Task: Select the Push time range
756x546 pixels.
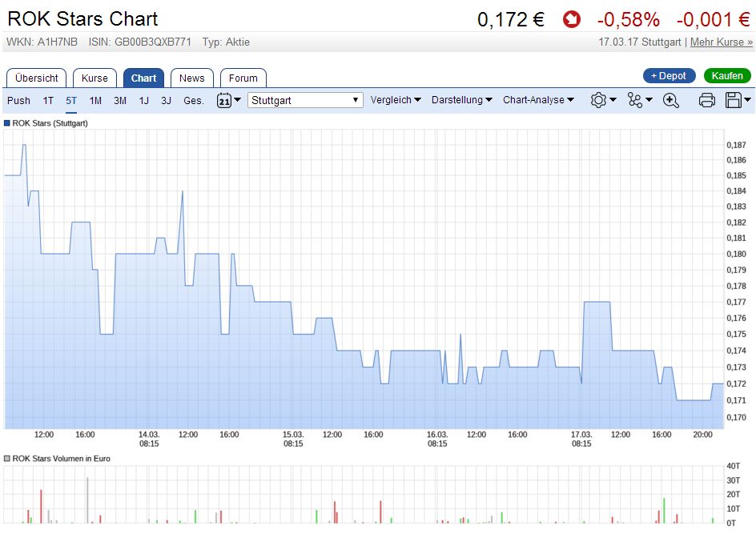Action: point(18,100)
